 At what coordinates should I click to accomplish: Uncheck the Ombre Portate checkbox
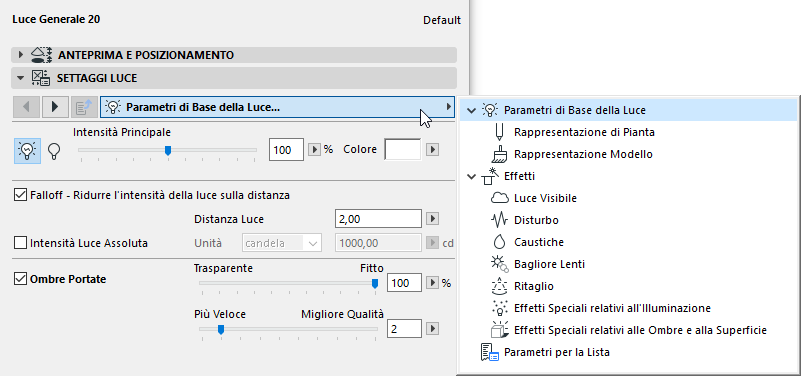pos(20,279)
